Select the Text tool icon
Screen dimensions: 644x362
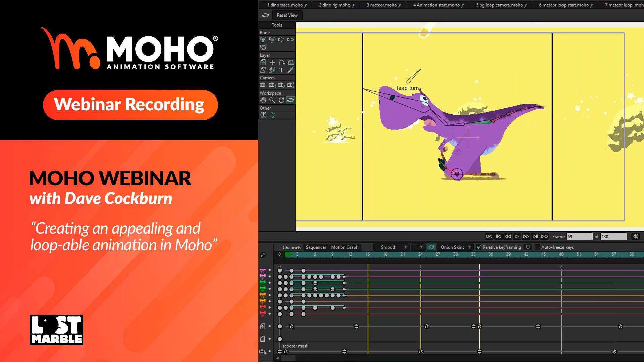[281, 70]
